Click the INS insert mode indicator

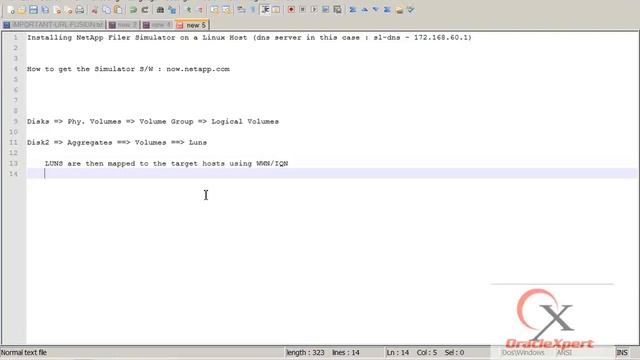pos(622,352)
